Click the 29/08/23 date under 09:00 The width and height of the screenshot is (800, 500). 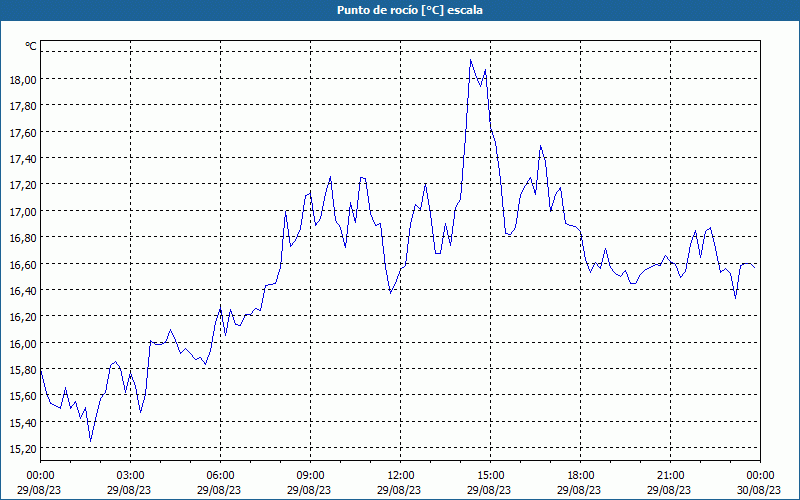[x=309, y=490]
